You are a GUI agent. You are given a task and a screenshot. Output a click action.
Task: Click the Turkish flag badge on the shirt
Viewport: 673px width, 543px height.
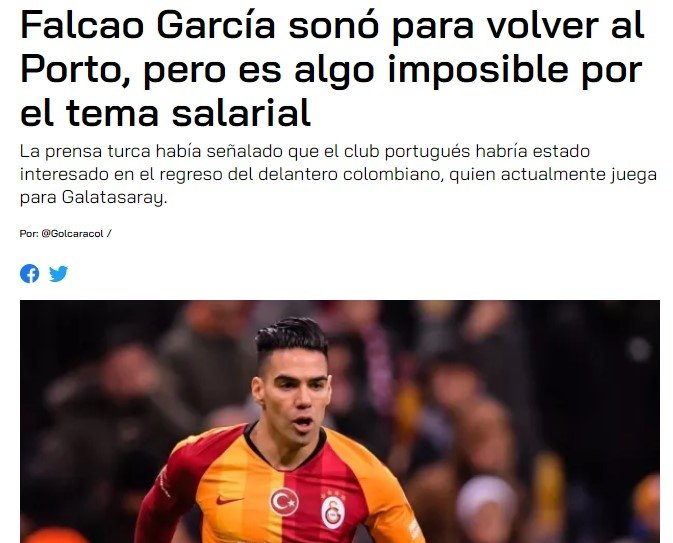pos(284,501)
